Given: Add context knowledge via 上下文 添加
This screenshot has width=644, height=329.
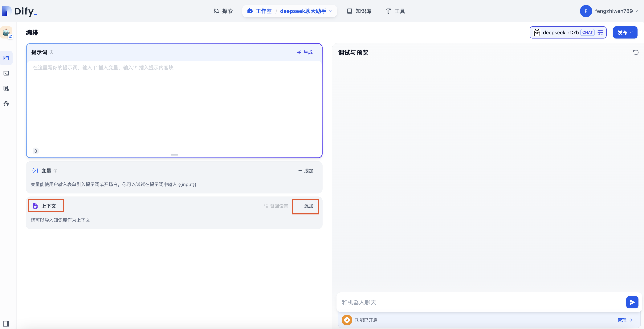Looking at the screenshot, I should pos(305,206).
